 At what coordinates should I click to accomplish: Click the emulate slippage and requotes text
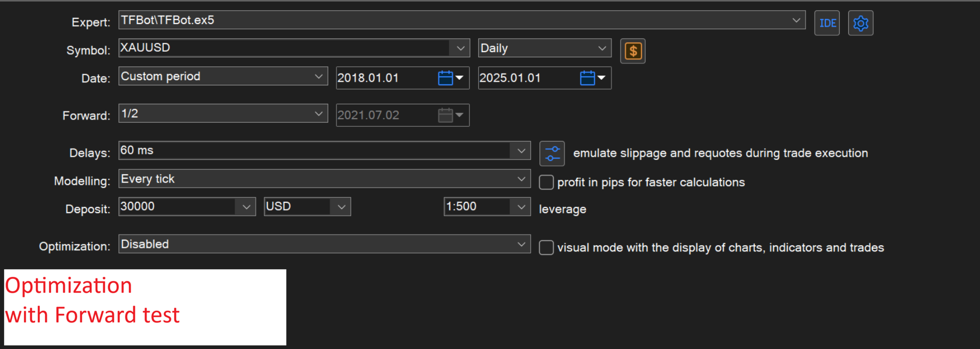point(720,153)
